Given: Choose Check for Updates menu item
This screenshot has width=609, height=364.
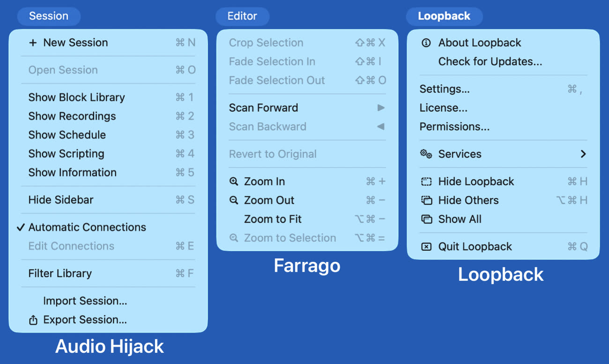Looking at the screenshot, I should pos(490,61).
